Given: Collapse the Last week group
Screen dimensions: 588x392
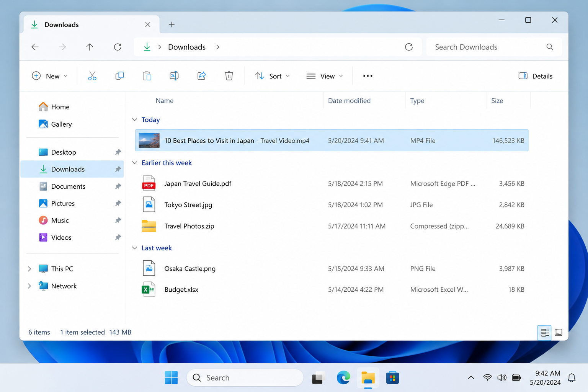Looking at the screenshot, I should 134,248.
